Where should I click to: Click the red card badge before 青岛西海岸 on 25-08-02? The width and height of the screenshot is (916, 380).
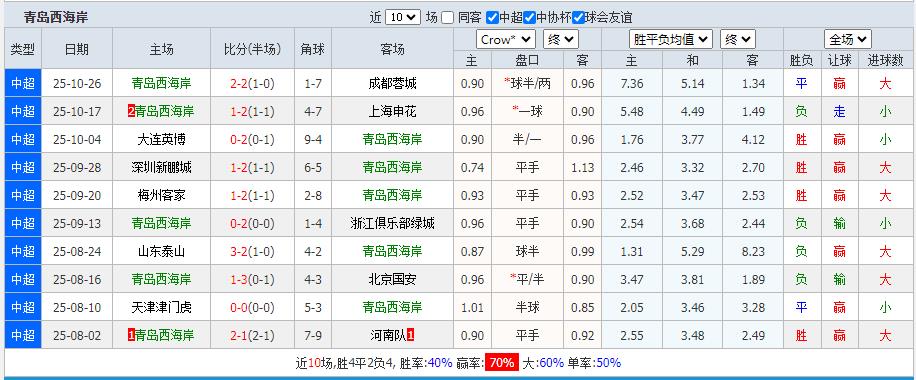[131, 336]
